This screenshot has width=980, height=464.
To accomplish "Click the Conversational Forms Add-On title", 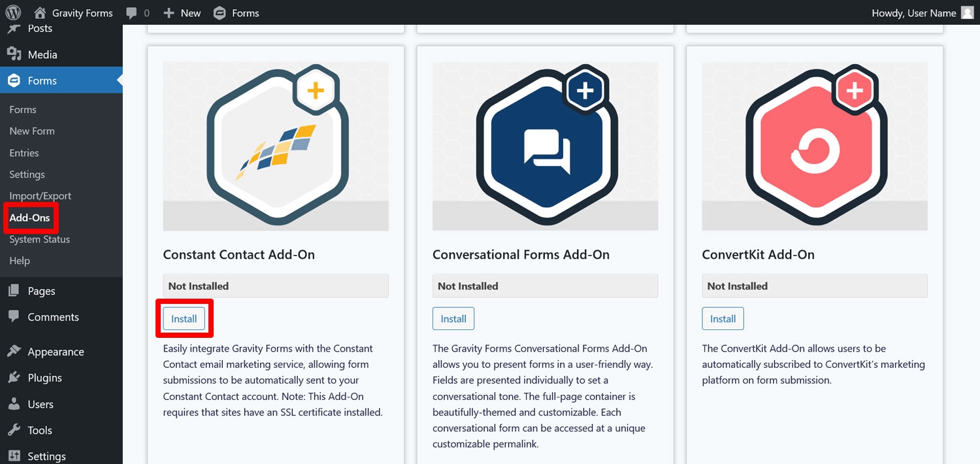I will [x=521, y=254].
